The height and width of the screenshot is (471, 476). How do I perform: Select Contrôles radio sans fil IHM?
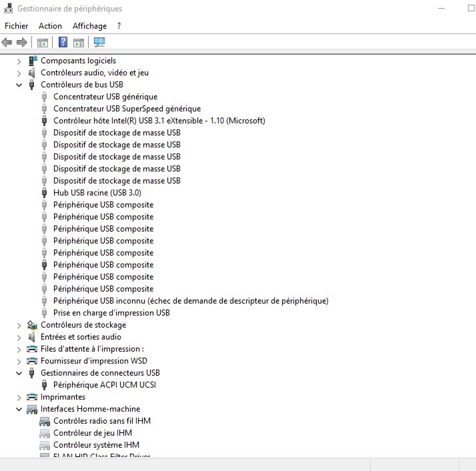pyautogui.click(x=102, y=421)
